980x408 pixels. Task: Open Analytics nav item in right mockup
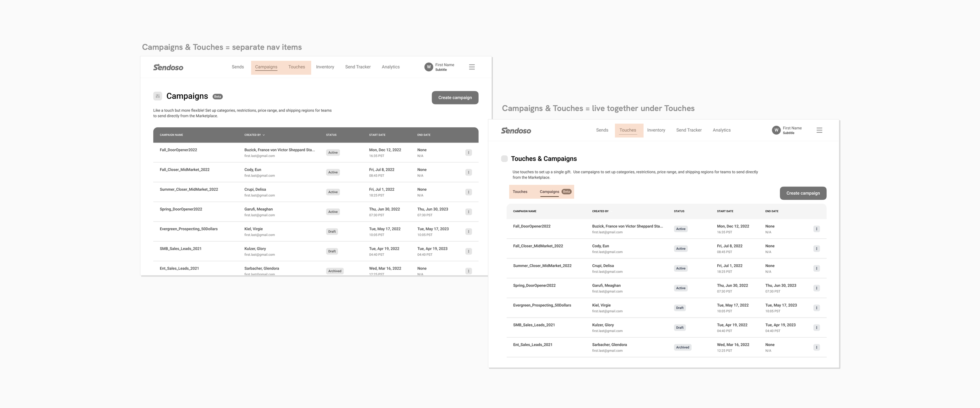722,130
